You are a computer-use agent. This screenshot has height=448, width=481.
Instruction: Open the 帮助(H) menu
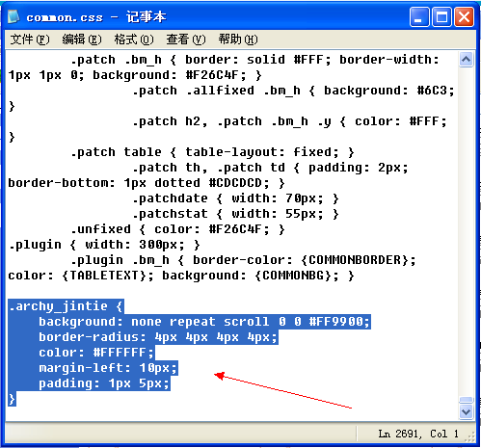click(x=238, y=40)
